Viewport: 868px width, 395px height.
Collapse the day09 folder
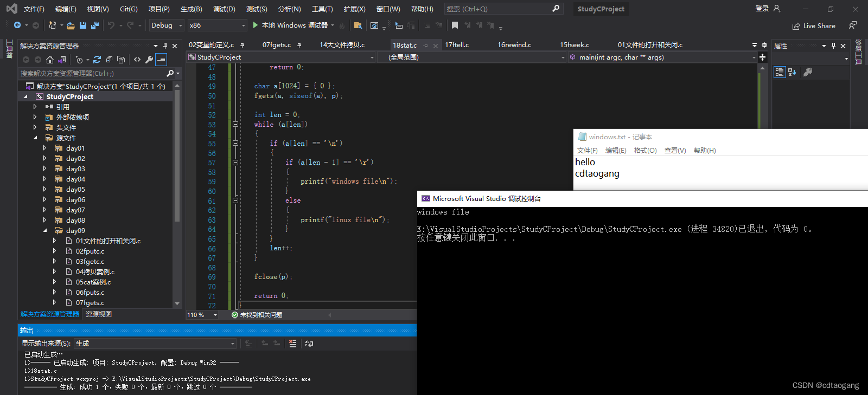tap(44, 230)
